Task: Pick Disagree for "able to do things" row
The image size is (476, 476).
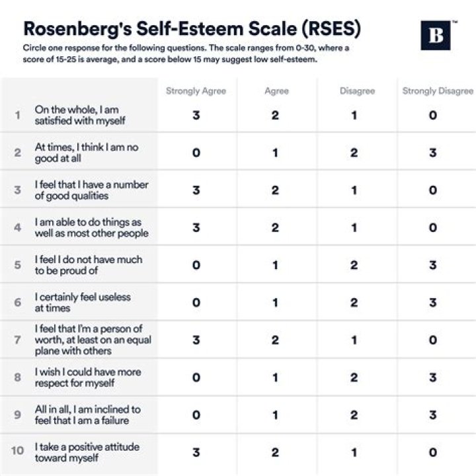Action: click(x=354, y=228)
